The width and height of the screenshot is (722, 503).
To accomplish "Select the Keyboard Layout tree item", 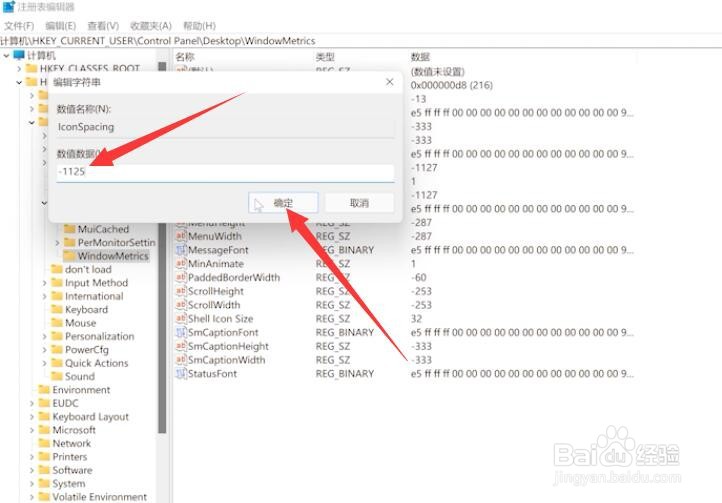I will pyautogui.click(x=91, y=416).
